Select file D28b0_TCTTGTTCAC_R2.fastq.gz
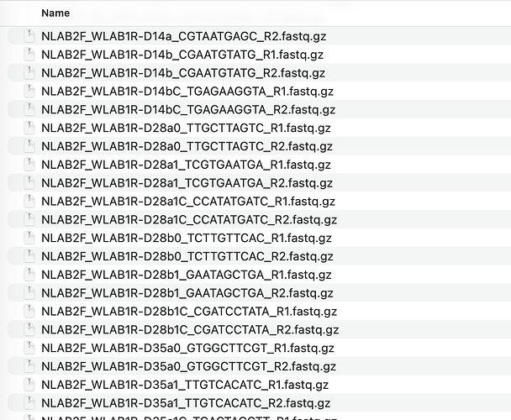Screen dimensions: 511x420 187,256
